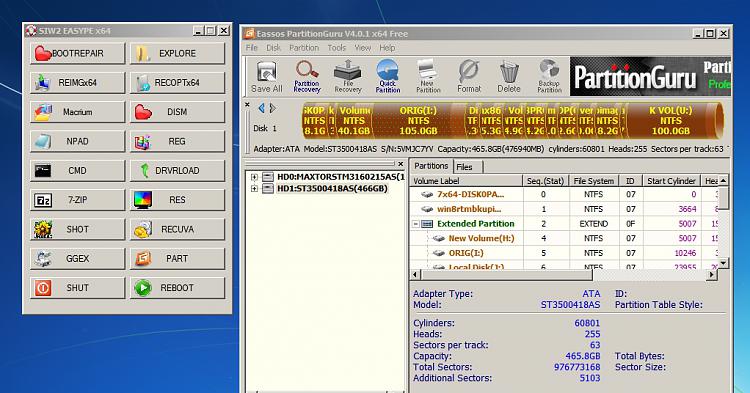750x393 pixels.
Task: Click the SHUT power-off button
Action: [77, 288]
